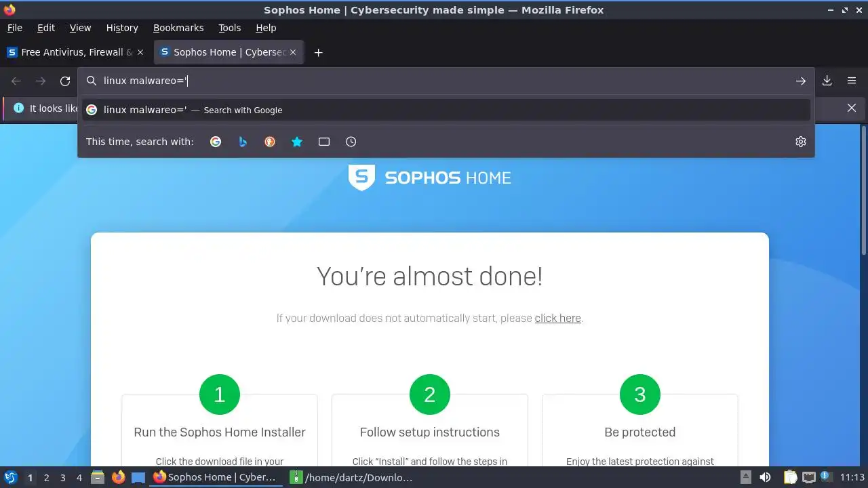
Task: Search this time in History
Action: click(351, 142)
